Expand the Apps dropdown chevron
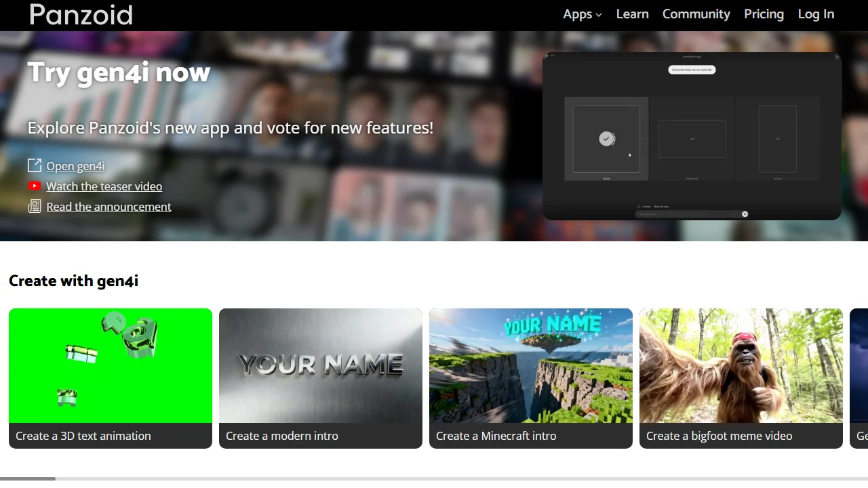This screenshot has height=488, width=868. 599,15
